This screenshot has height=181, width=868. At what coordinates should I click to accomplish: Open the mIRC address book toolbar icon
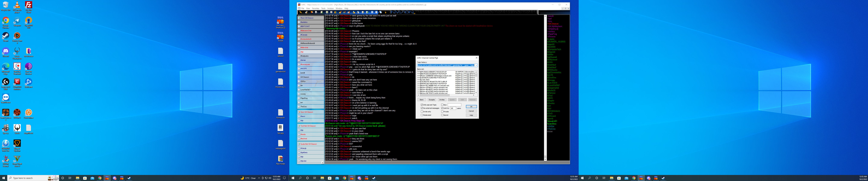coord(327,12)
